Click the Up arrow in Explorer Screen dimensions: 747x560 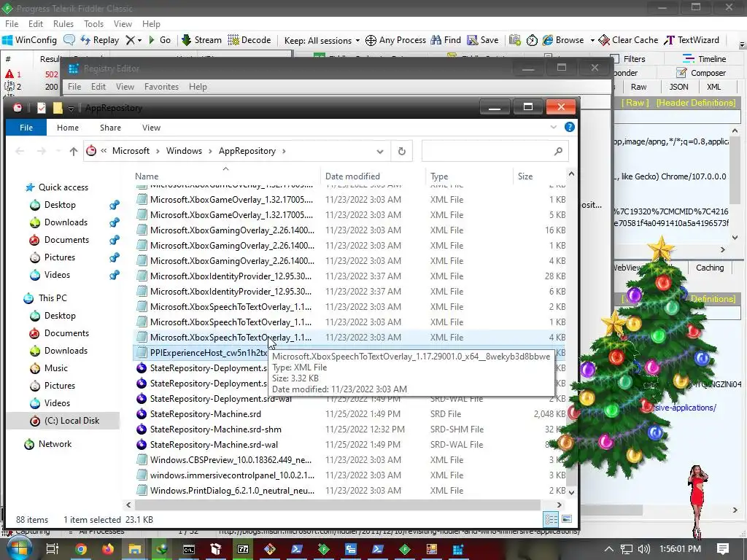pos(74,152)
